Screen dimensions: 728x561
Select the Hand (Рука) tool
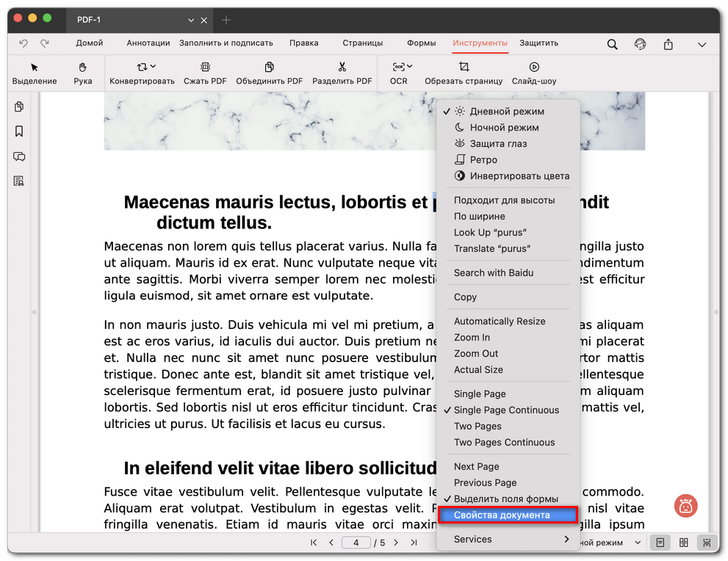click(x=83, y=67)
